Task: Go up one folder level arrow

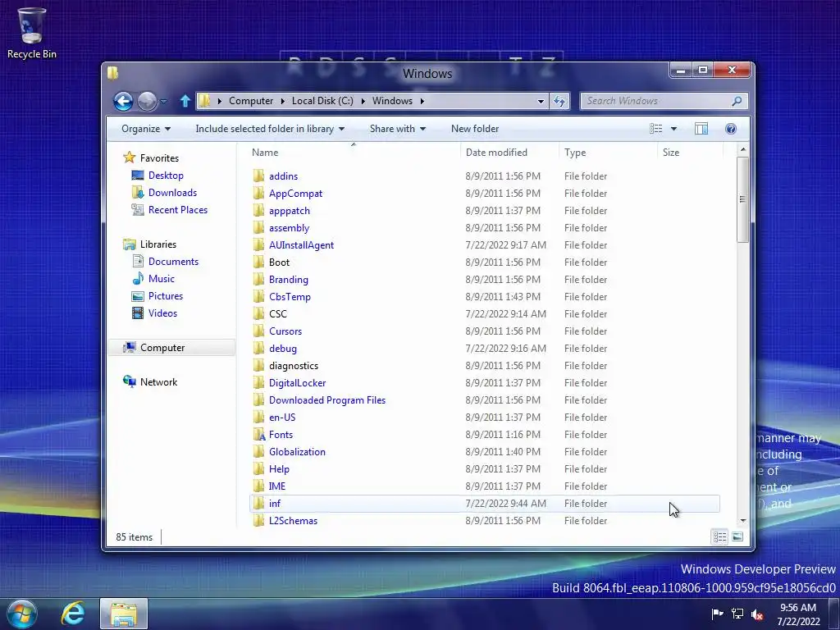Action: click(x=185, y=101)
